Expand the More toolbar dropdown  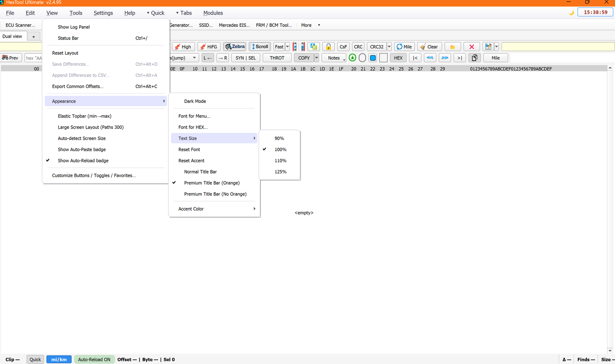pyautogui.click(x=310, y=25)
